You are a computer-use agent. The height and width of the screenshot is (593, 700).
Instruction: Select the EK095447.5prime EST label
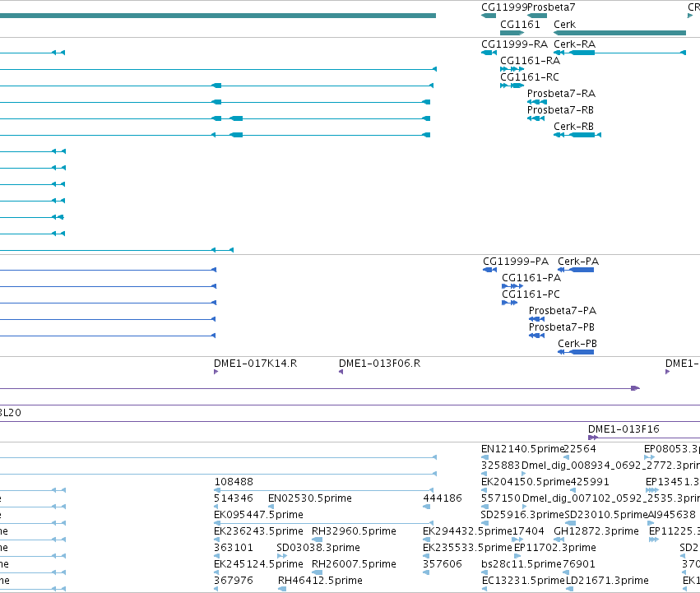pyautogui.click(x=258, y=515)
